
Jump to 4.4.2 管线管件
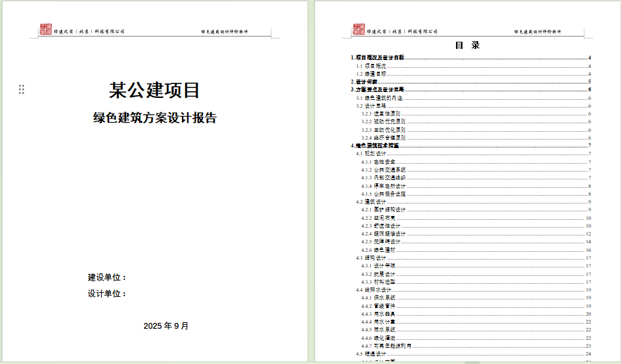pos(476,306)
